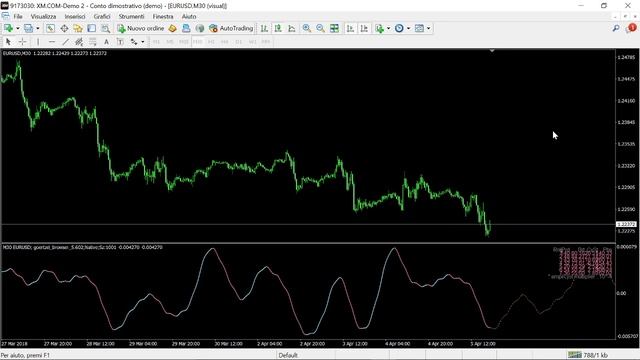Select the Equidistant Channel tool
The height and width of the screenshot is (360, 640).
coord(79,42)
